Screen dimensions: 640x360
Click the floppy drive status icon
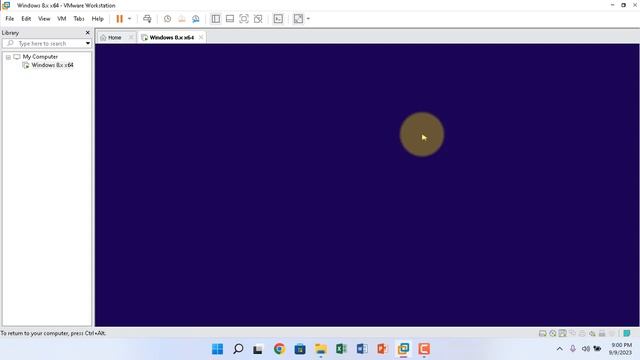562,333
